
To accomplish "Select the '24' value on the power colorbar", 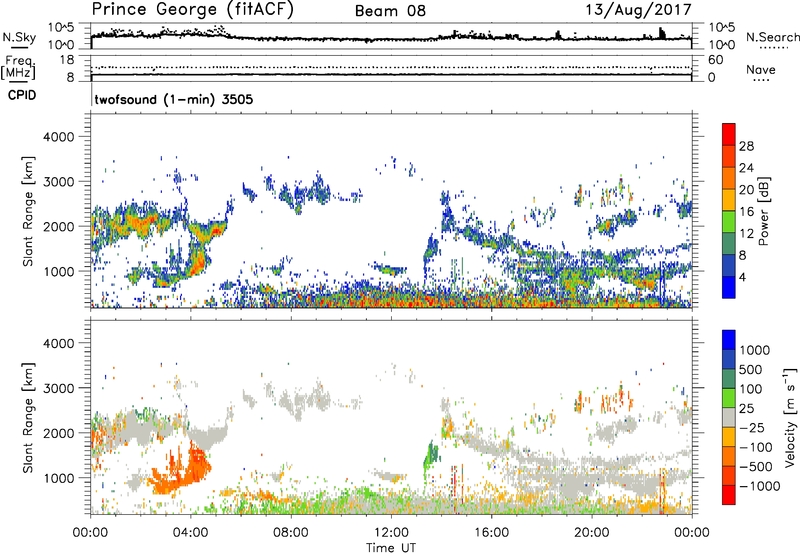I will pyautogui.click(x=746, y=168).
